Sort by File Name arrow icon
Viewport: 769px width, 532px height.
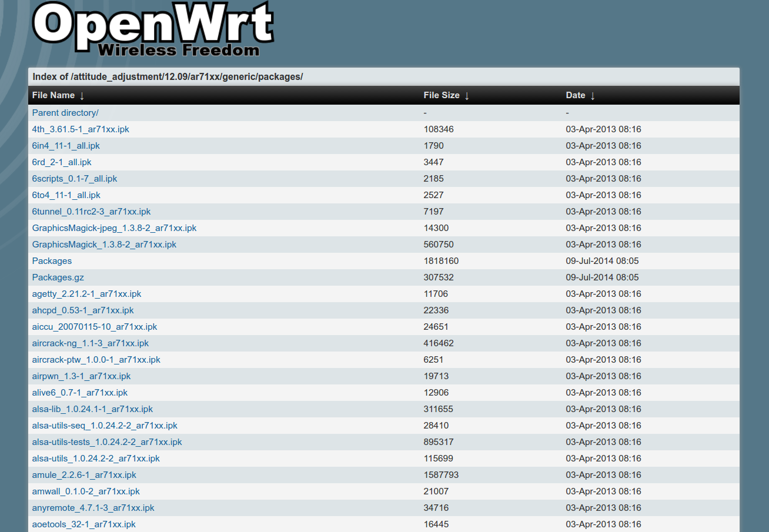click(x=82, y=95)
